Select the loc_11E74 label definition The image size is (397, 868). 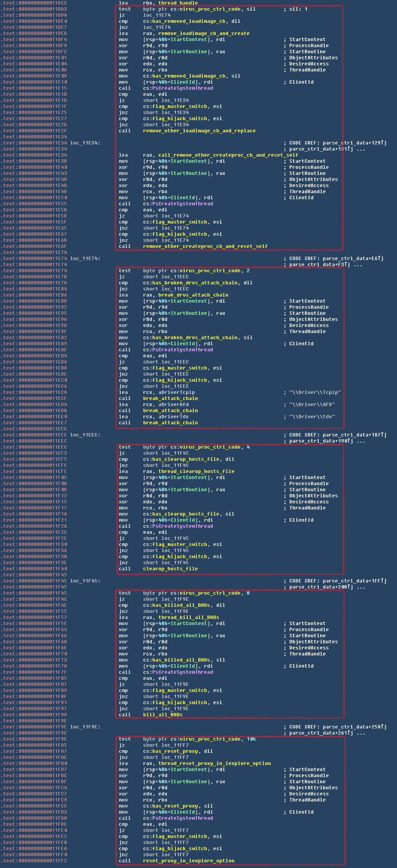[85, 259]
